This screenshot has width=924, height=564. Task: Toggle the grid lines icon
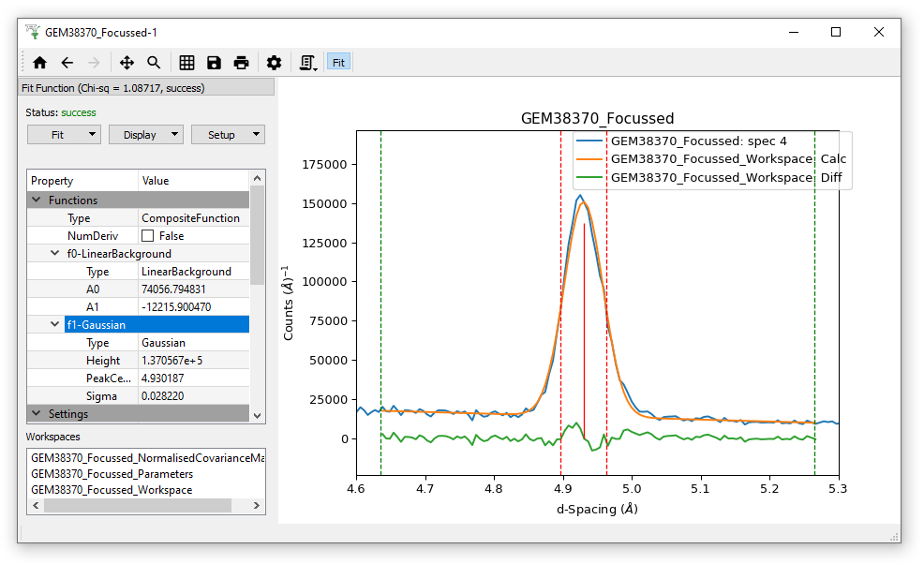tap(186, 63)
